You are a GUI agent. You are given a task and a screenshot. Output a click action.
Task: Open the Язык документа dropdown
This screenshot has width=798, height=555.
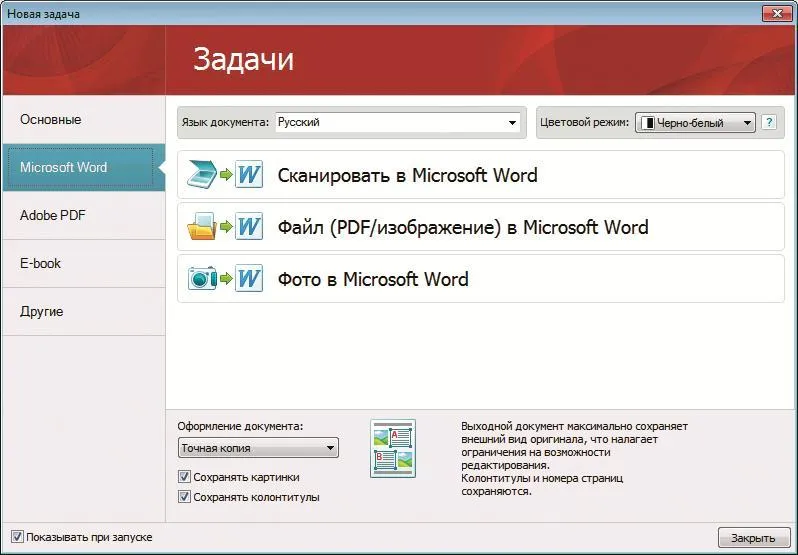click(397, 122)
